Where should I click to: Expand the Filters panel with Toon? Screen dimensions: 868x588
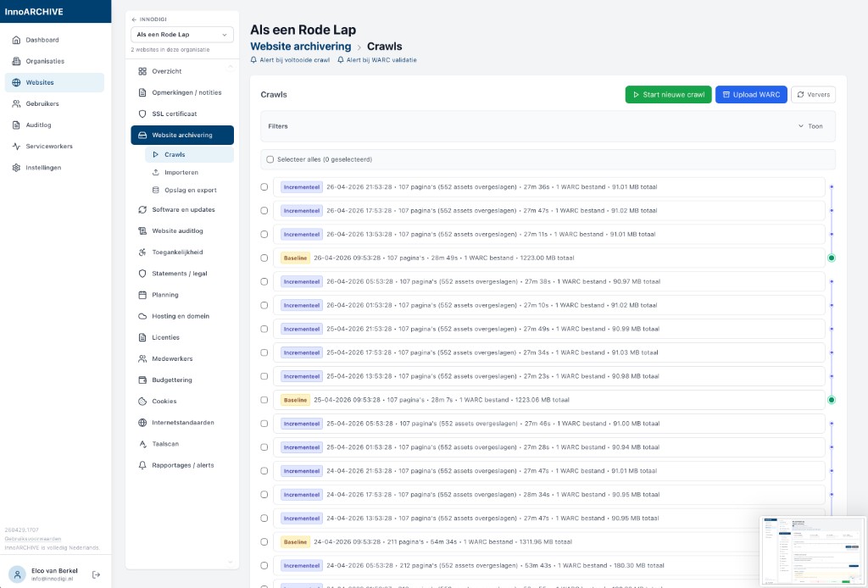tap(810, 126)
